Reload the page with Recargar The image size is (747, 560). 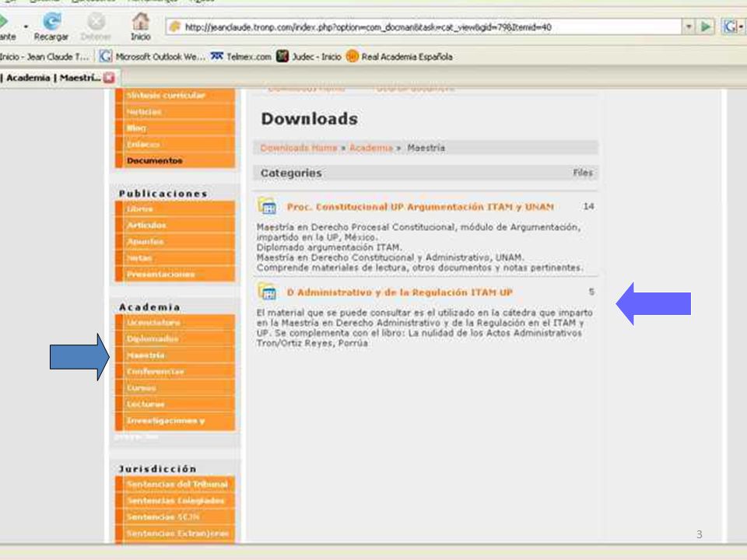(51, 26)
